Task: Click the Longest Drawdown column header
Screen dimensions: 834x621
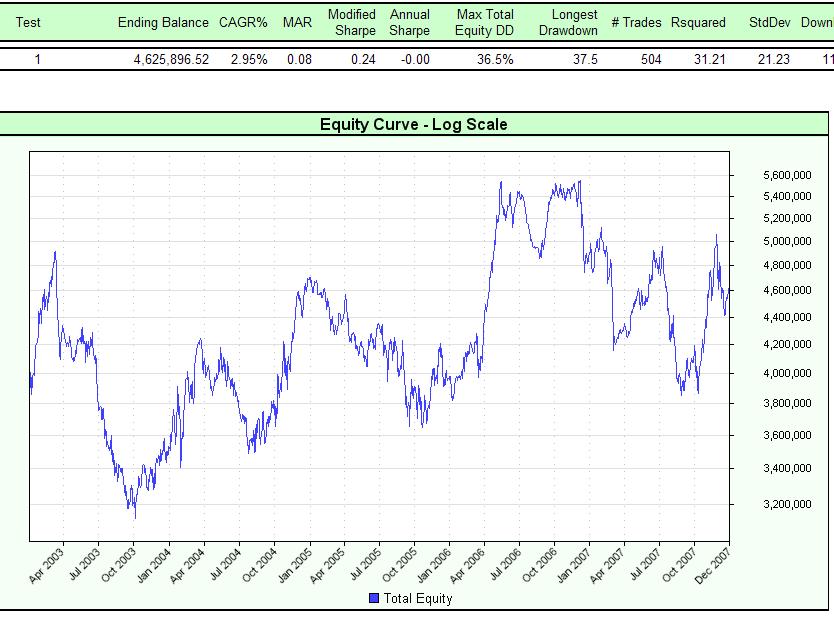Action: (x=574, y=22)
